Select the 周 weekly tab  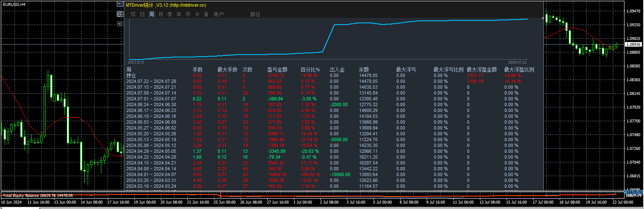152,14
